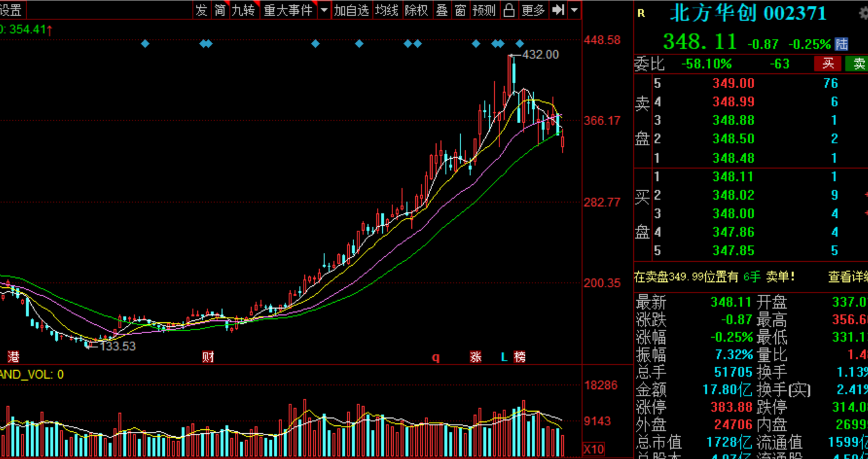Select buy level 3 price 348.00
The width and height of the screenshot is (868, 459).
[733, 213]
